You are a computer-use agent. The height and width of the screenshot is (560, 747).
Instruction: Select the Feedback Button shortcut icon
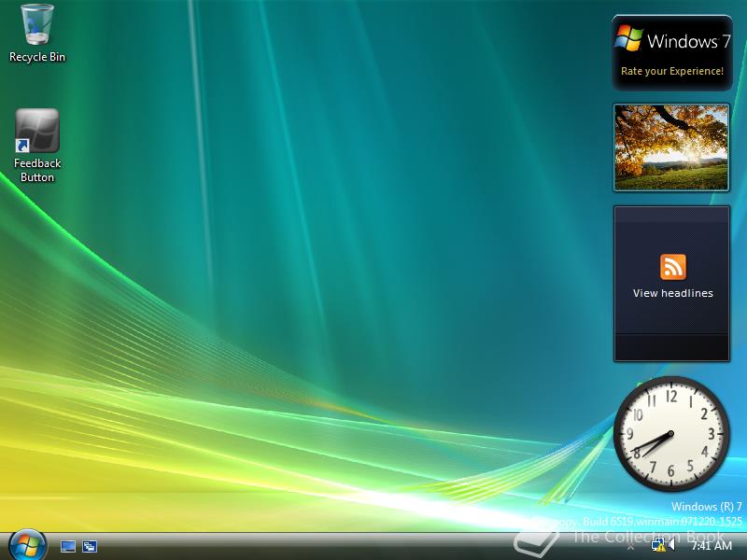(37, 131)
